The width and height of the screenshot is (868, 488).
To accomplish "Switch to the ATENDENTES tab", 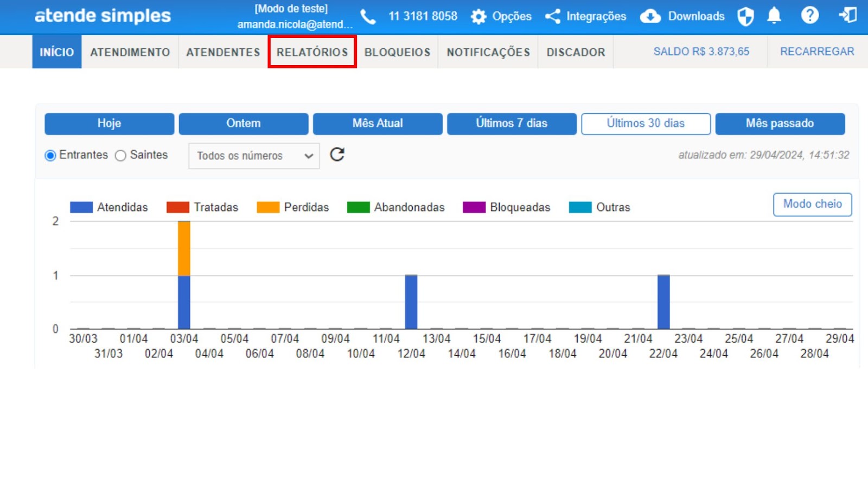I will [x=223, y=52].
